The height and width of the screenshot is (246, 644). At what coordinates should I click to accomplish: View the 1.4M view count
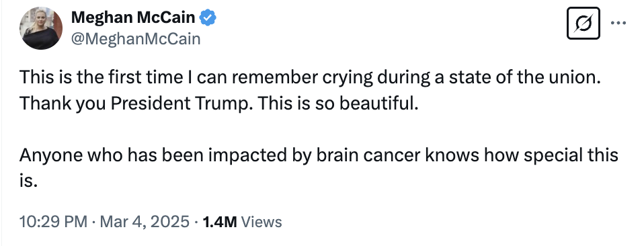coord(220,222)
